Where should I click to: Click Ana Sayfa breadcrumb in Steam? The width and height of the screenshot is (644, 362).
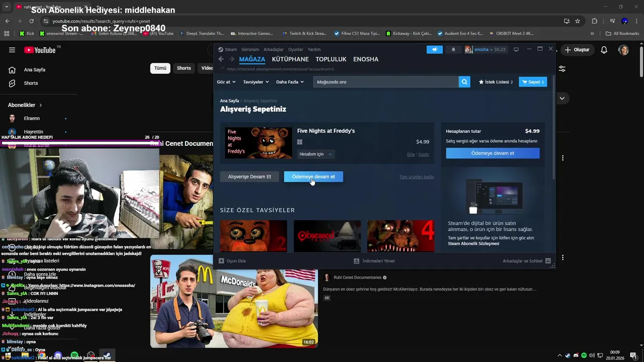click(x=229, y=101)
